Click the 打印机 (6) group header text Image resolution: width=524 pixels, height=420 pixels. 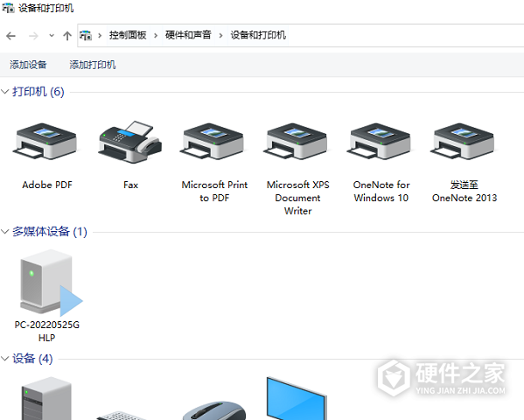click(38, 92)
